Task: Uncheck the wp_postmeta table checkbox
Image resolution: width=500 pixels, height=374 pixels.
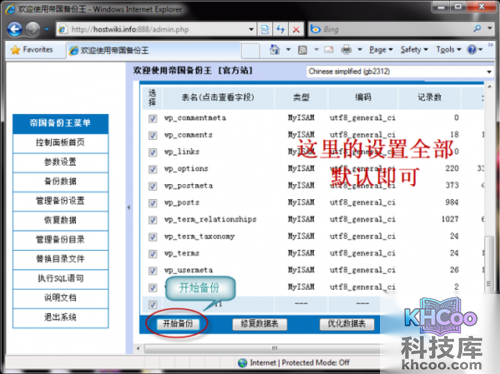Action: pos(153,186)
